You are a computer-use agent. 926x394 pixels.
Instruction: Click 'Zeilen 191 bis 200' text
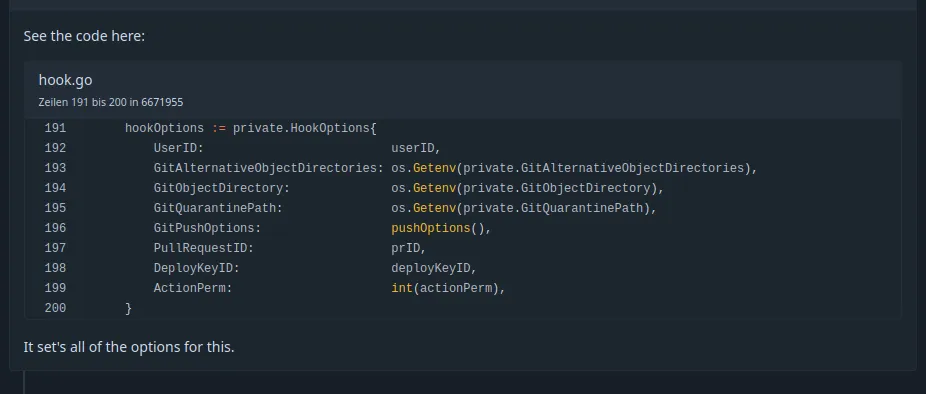tap(82, 102)
